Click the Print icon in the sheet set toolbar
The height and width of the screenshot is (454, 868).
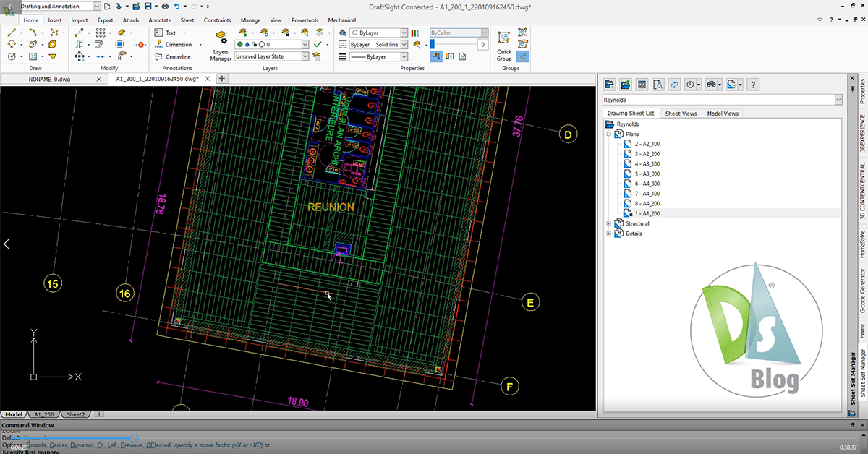[x=711, y=84]
